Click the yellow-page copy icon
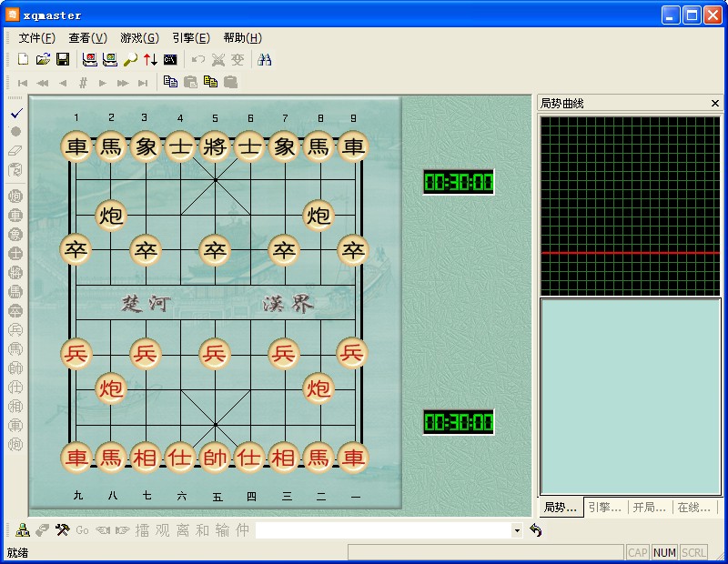The height and width of the screenshot is (564, 728). (x=210, y=82)
